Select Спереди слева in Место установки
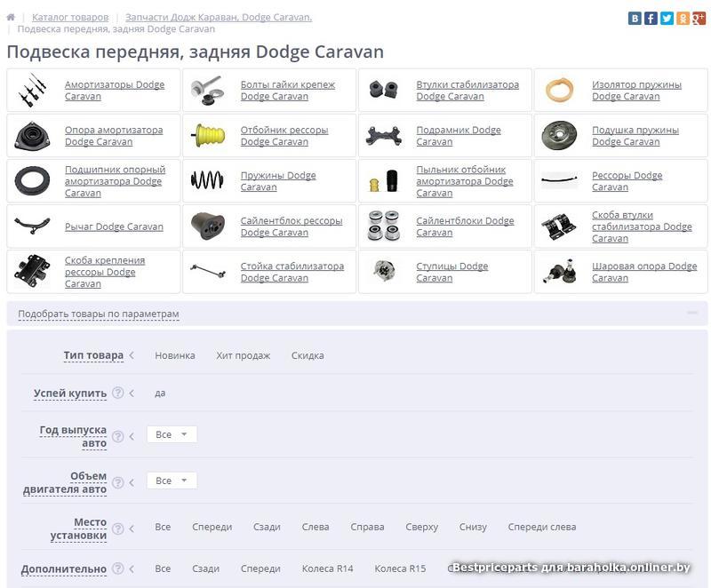The height and width of the screenshot is (588, 711). [x=542, y=527]
